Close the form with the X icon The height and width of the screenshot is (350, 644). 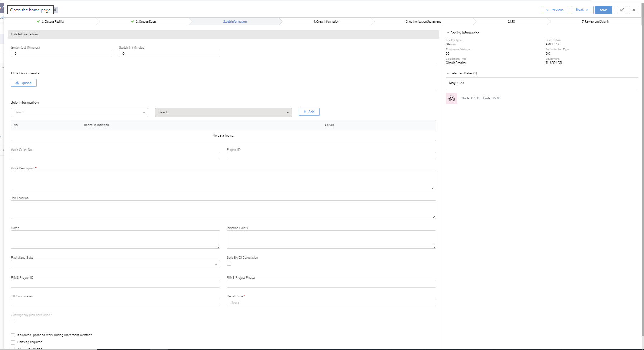(634, 10)
